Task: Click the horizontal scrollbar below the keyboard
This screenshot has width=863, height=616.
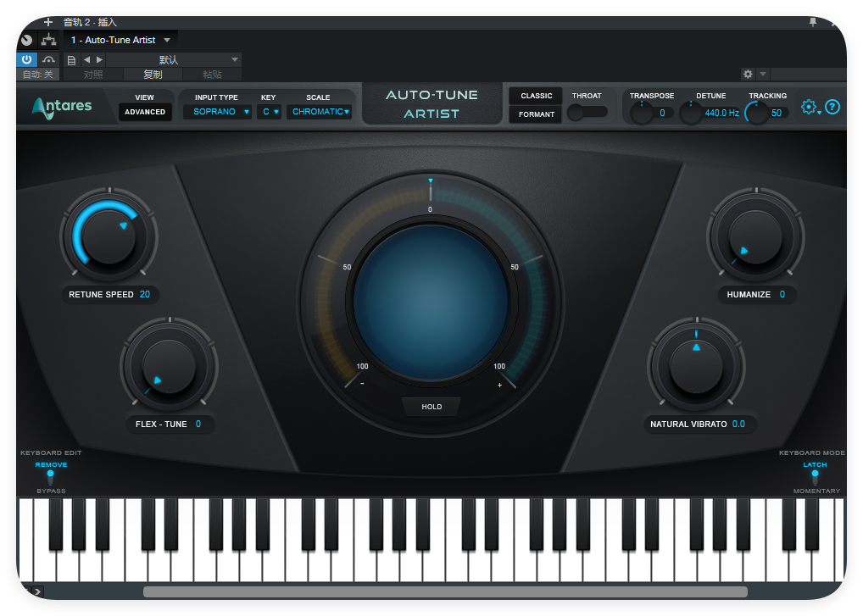Action: (445, 591)
